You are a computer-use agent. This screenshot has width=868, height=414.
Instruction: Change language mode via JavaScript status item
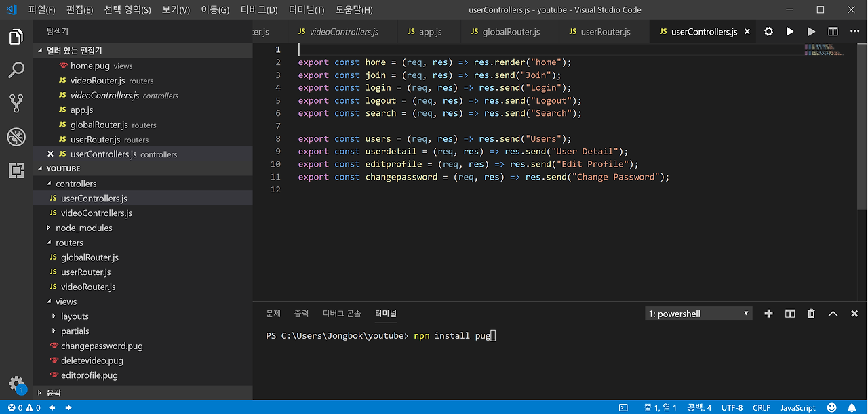tap(797, 408)
